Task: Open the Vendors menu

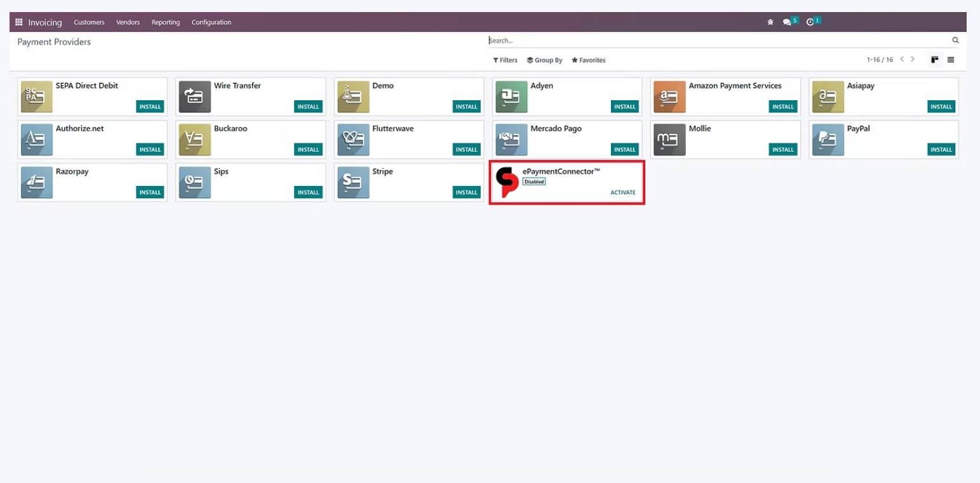Action: [128, 22]
